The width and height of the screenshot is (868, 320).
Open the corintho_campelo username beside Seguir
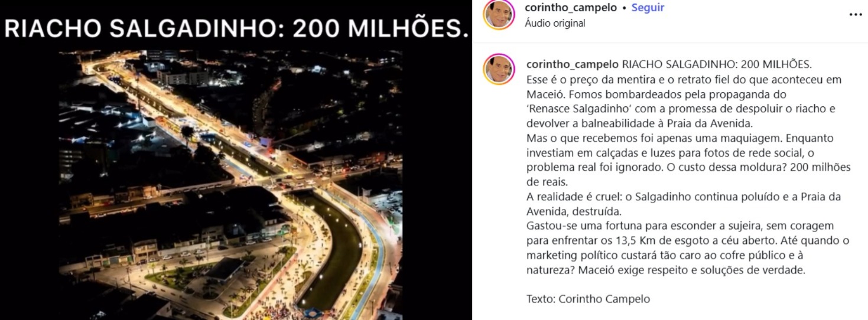571,8
